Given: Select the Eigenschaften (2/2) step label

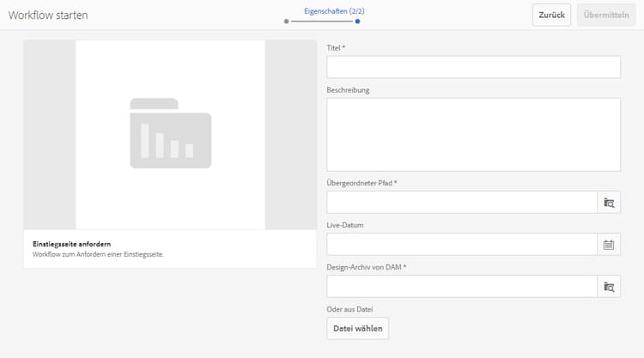Looking at the screenshot, I should click(x=334, y=11).
